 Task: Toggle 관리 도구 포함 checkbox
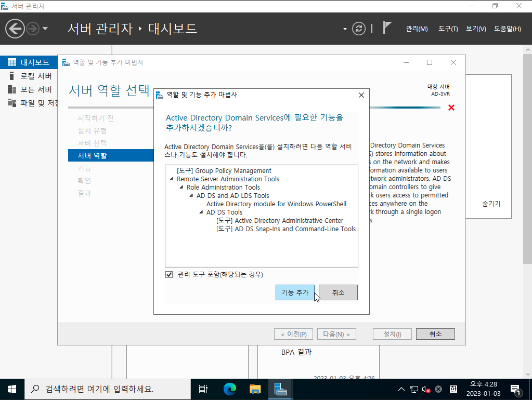click(x=169, y=274)
